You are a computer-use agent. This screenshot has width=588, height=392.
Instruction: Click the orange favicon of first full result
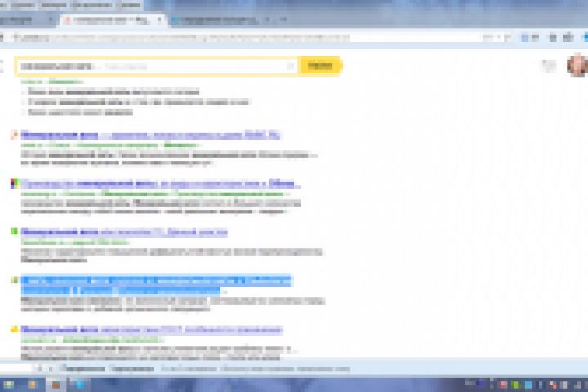14,135
